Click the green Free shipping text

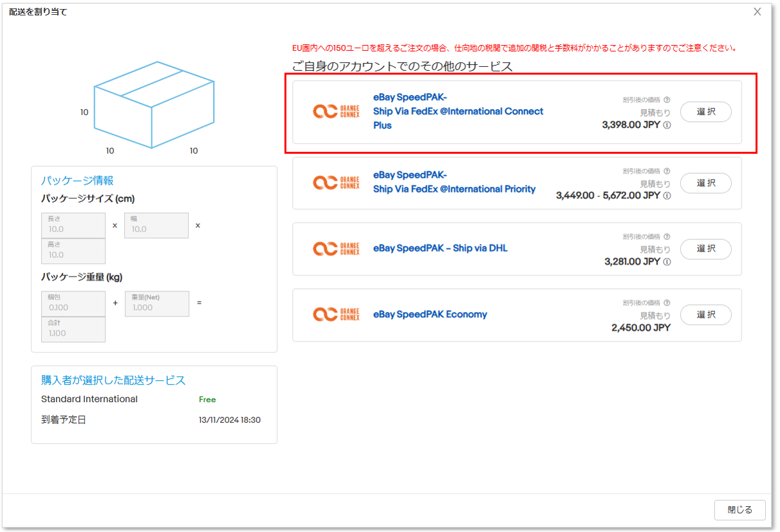click(x=207, y=399)
